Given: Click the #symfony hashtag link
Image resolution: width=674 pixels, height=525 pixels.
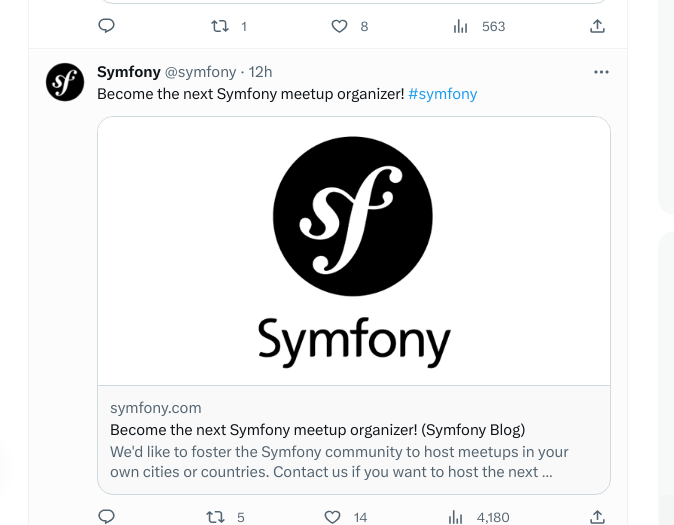Looking at the screenshot, I should tap(442, 94).
